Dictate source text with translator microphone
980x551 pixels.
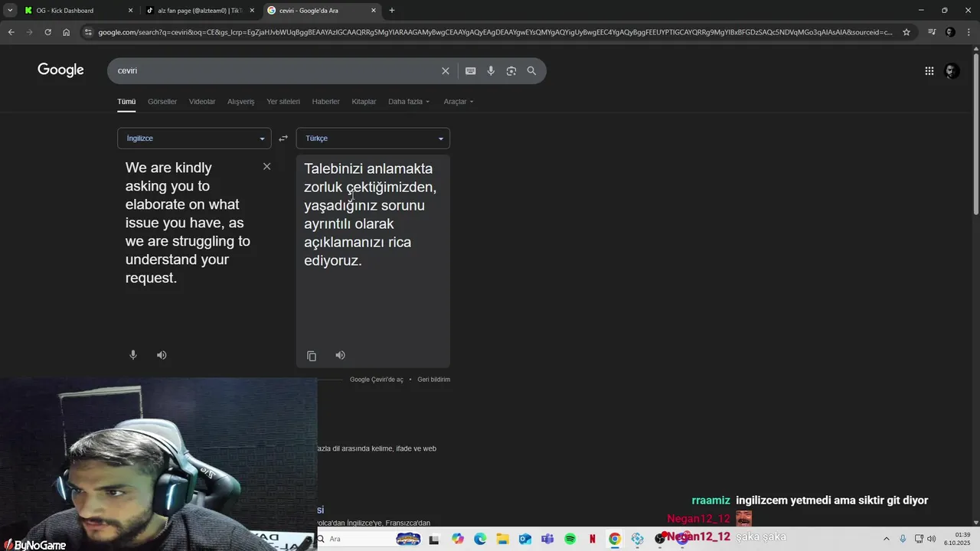(133, 355)
